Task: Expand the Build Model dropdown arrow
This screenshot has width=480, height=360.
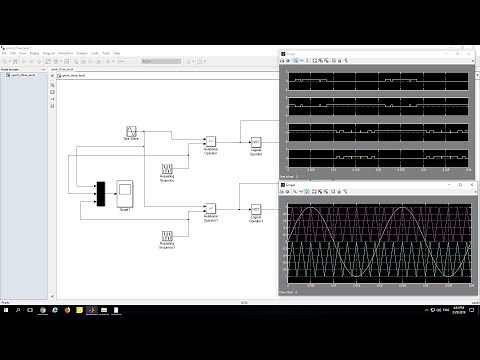Action: click(205, 61)
